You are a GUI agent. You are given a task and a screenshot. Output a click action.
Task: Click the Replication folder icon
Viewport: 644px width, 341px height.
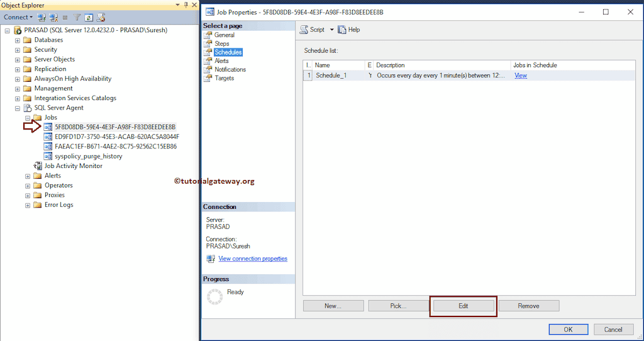[x=28, y=69]
